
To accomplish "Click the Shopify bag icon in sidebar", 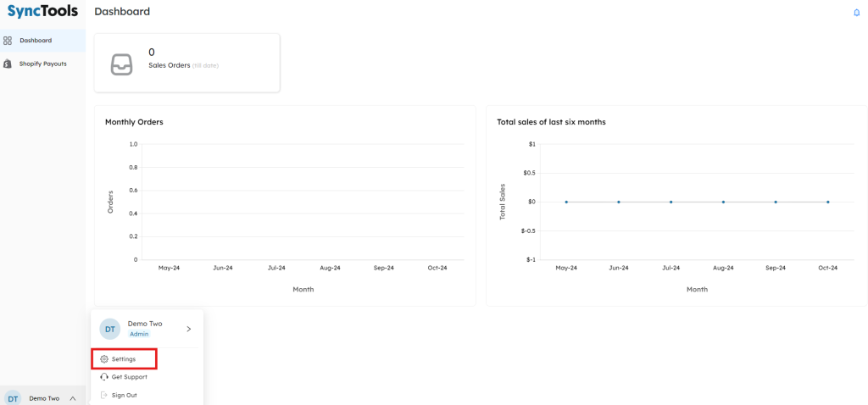I will 8,64.
